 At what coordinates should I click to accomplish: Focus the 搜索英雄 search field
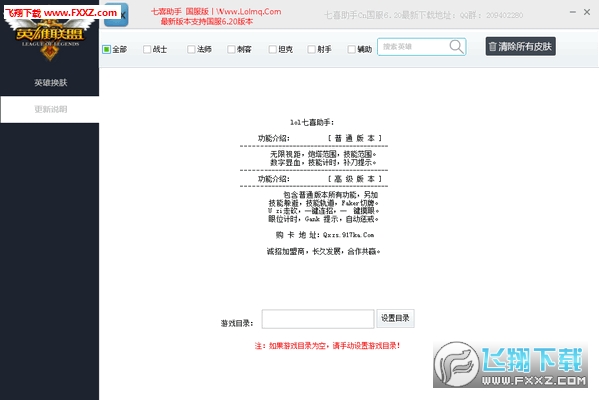pos(414,47)
